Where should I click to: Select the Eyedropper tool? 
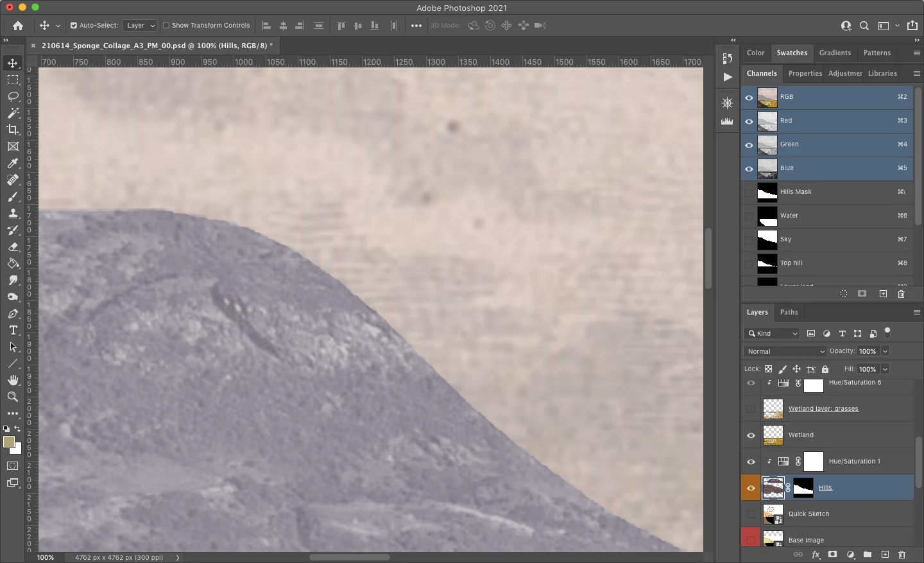click(13, 163)
